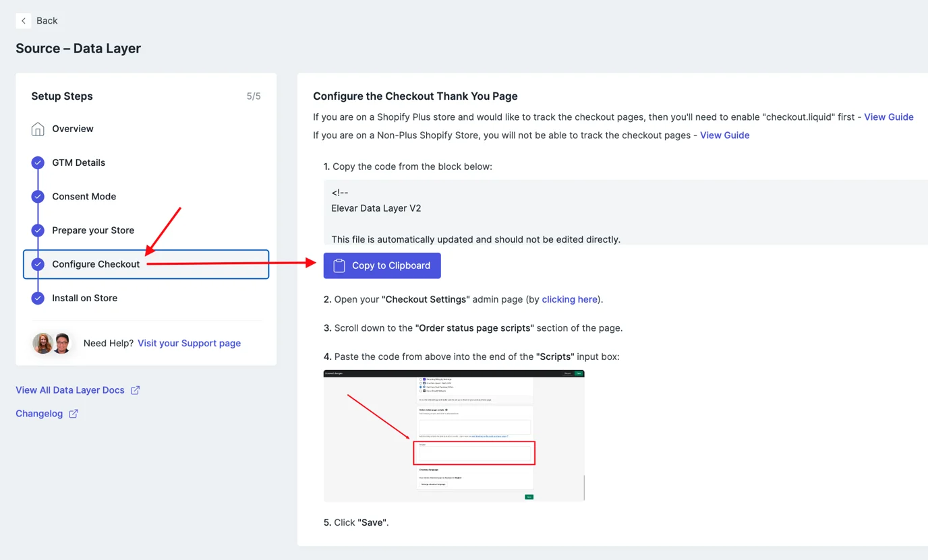Go back via the Back label

47,21
